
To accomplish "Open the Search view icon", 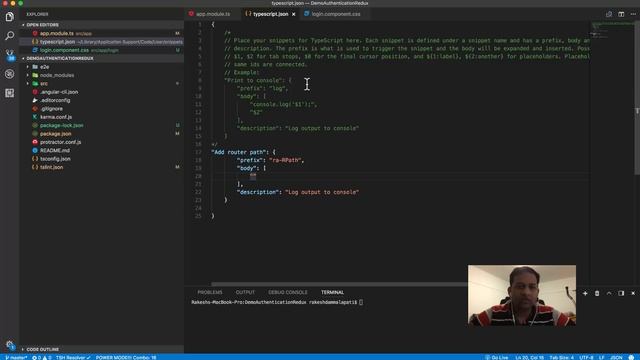I will [x=9, y=36].
